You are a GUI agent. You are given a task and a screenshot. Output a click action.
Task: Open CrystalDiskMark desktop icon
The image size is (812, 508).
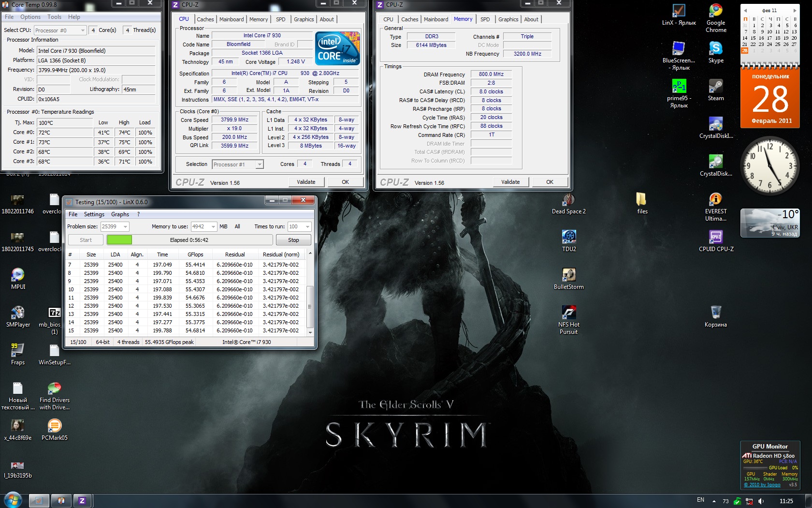(716, 165)
